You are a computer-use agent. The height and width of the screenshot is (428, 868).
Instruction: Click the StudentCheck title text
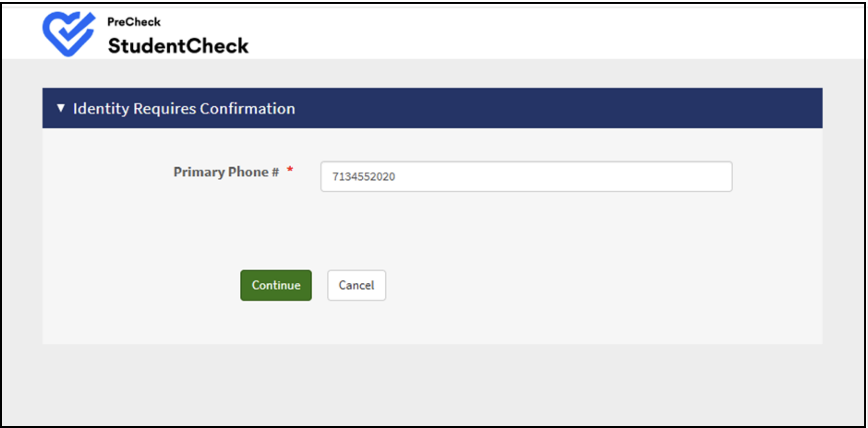178,46
